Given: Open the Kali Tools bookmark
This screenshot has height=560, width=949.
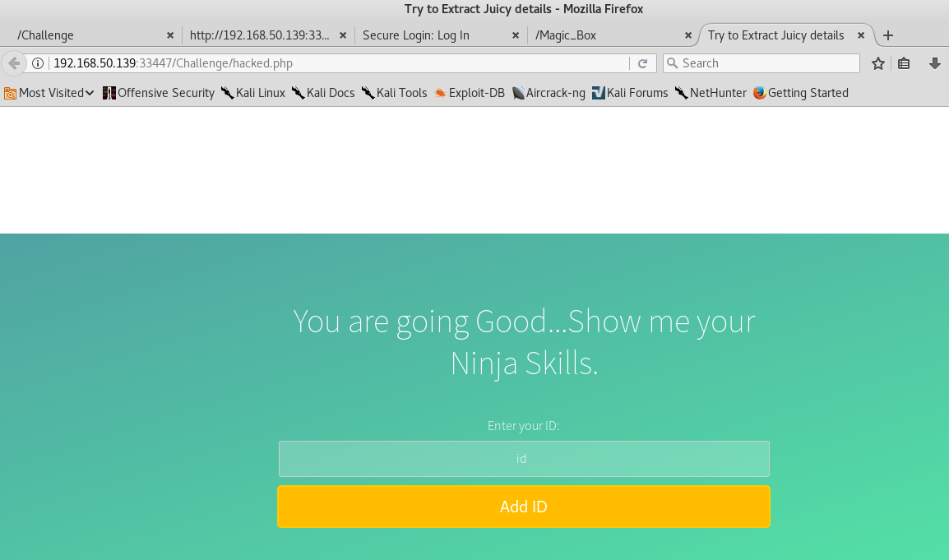Looking at the screenshot, I should [x=395, y=93].
